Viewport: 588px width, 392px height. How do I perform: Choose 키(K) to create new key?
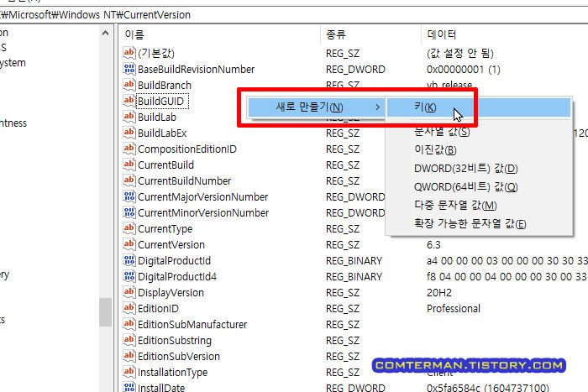479,107
